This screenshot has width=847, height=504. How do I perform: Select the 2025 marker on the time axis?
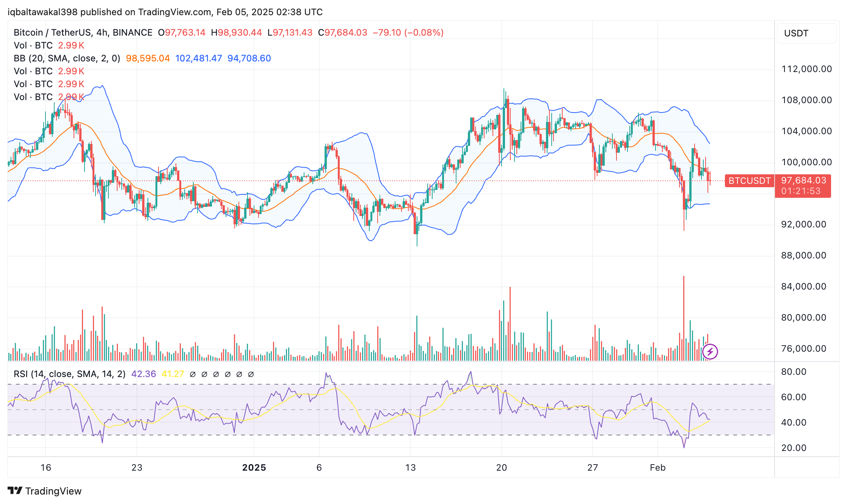click(254, 468)
